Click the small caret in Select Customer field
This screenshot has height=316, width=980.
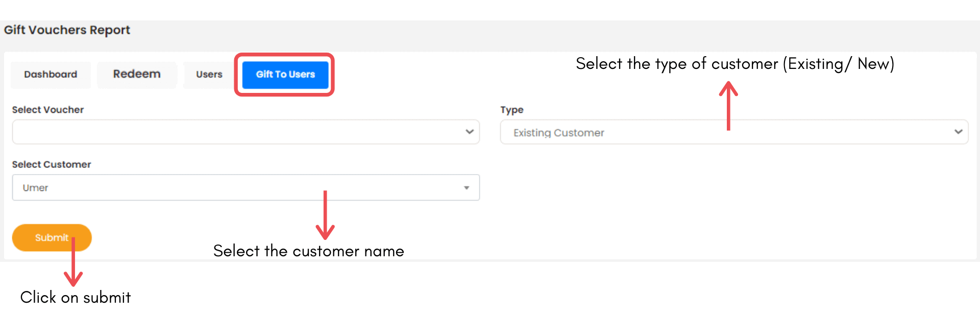(x=466, y=188)
